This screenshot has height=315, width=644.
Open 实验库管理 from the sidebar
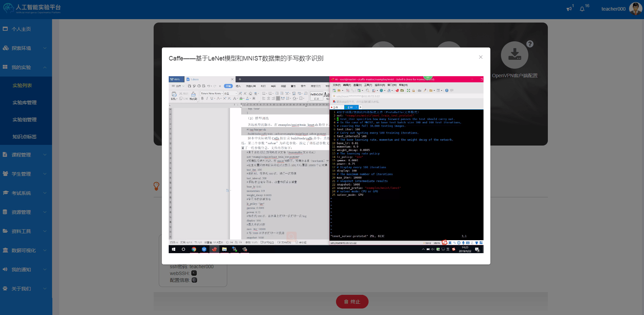point(25,102)
